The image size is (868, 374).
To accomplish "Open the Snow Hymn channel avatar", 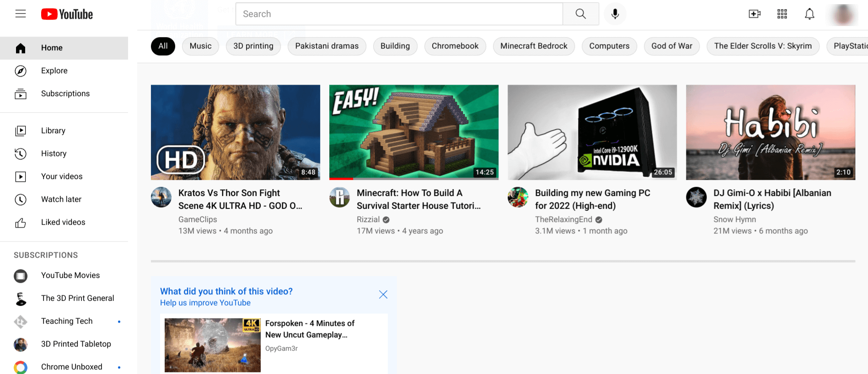I will coord(696,197).
